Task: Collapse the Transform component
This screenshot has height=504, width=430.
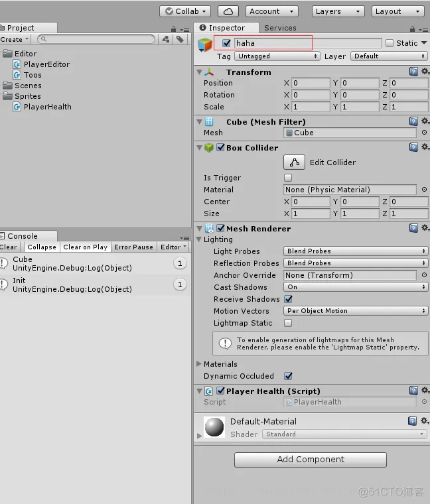Action: coord(199,72)
